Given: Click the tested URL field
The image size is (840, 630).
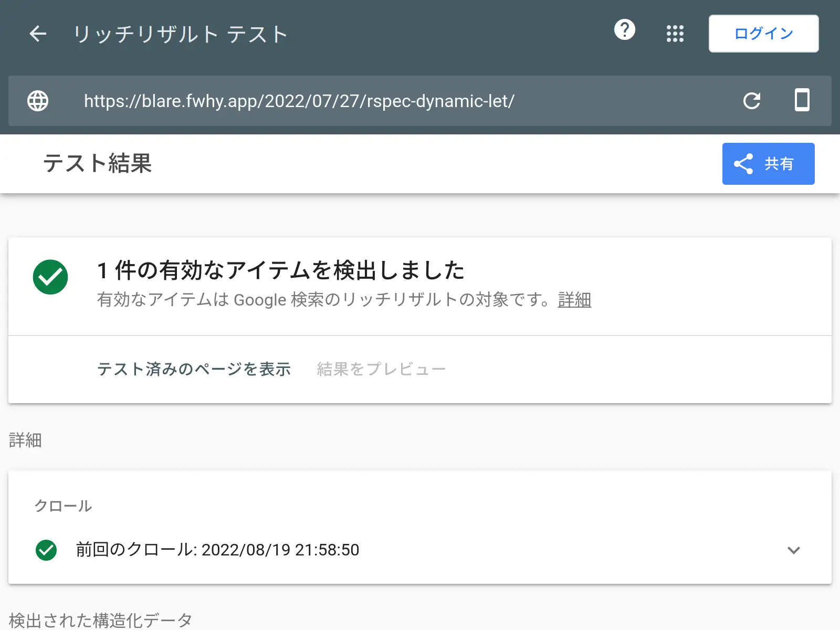Looking at the screenshot, I should pyautogui.click(x=299, y=101).
